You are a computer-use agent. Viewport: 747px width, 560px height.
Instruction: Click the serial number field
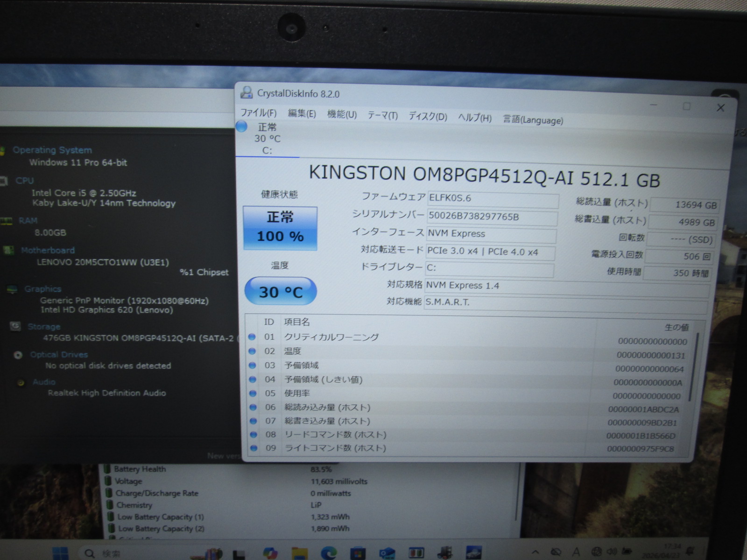click(x=492, y=217)
